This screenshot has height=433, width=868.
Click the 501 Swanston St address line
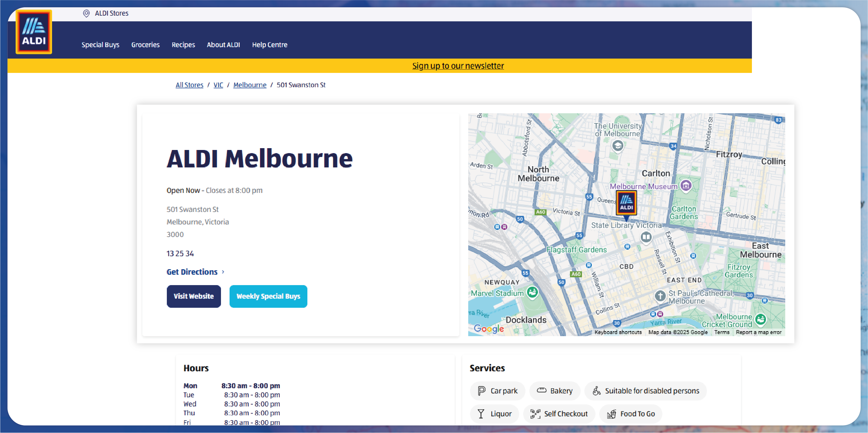pos(192,210)
